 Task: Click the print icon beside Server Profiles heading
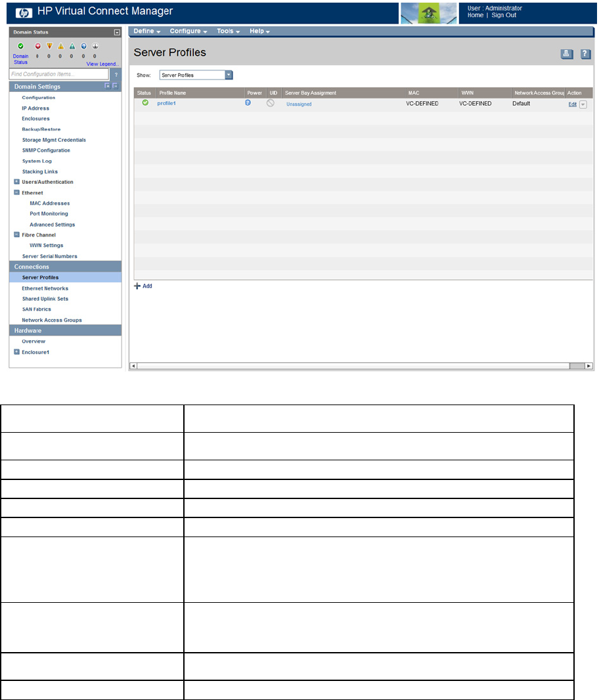pos(566,54)
